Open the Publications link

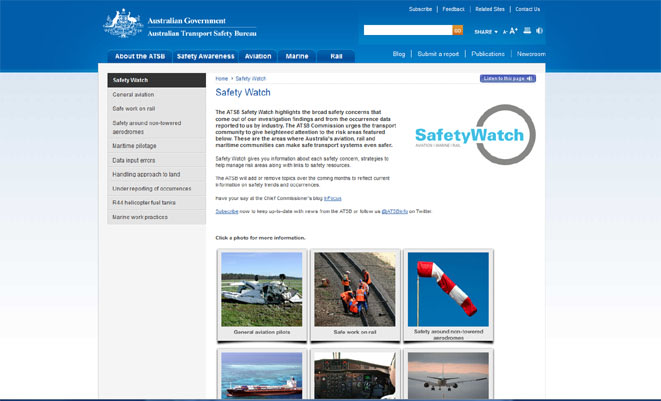pyautogui.click(x=488, y=54)
